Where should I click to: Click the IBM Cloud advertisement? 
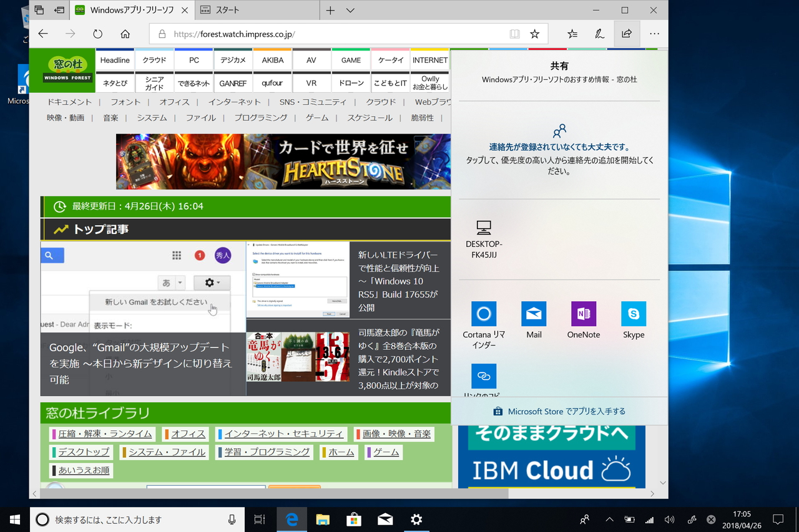pyautogui.click(x=552, y=457)
